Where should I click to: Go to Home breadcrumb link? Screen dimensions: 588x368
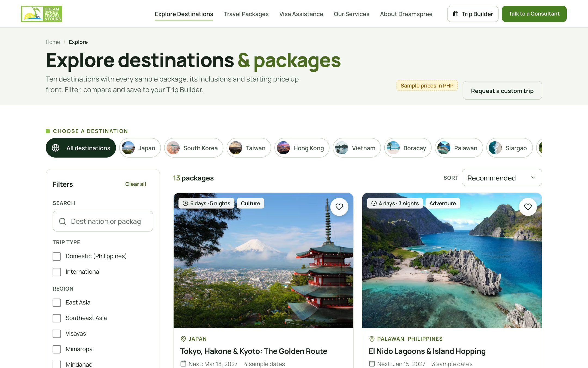click(53, 42)
